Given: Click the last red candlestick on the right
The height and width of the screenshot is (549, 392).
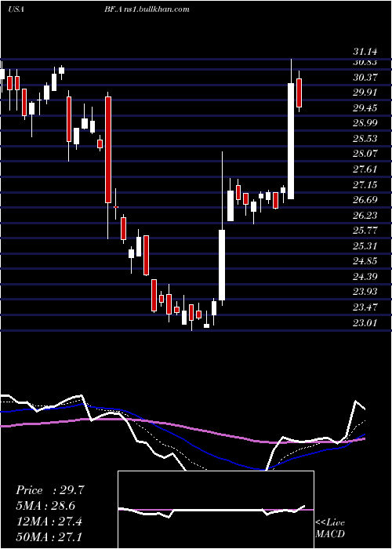Looking at the screenshot, I should coord(299,93).
